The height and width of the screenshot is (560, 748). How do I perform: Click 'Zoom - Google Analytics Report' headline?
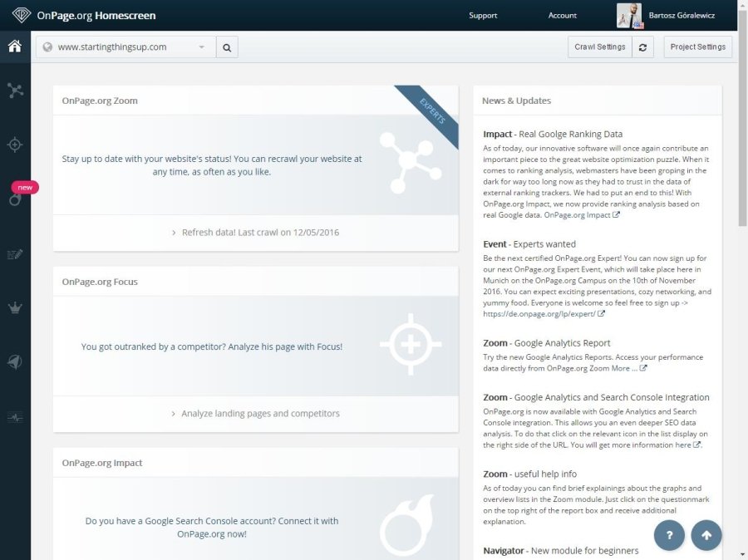pos(546,343)
